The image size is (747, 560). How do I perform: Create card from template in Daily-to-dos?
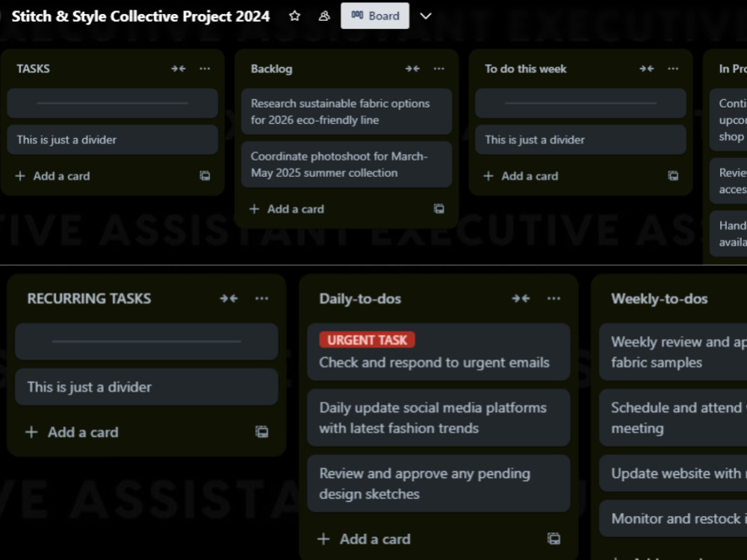(554, 538)
